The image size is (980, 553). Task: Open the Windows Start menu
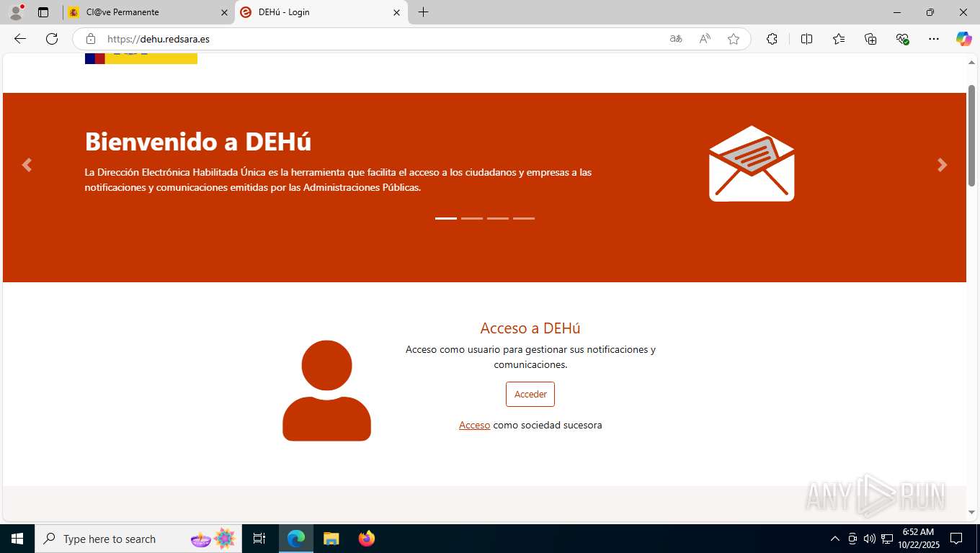pyautogui.click(x=17, y=539)
